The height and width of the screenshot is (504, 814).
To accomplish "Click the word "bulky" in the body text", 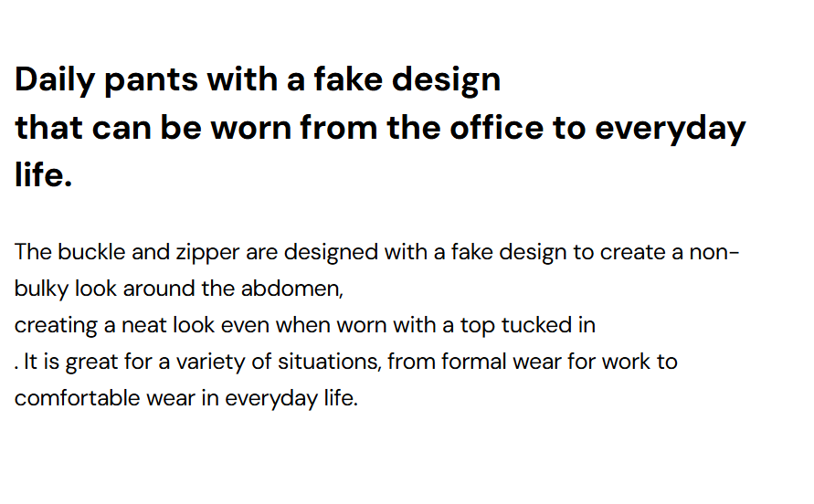I will [x=42, y=289].
